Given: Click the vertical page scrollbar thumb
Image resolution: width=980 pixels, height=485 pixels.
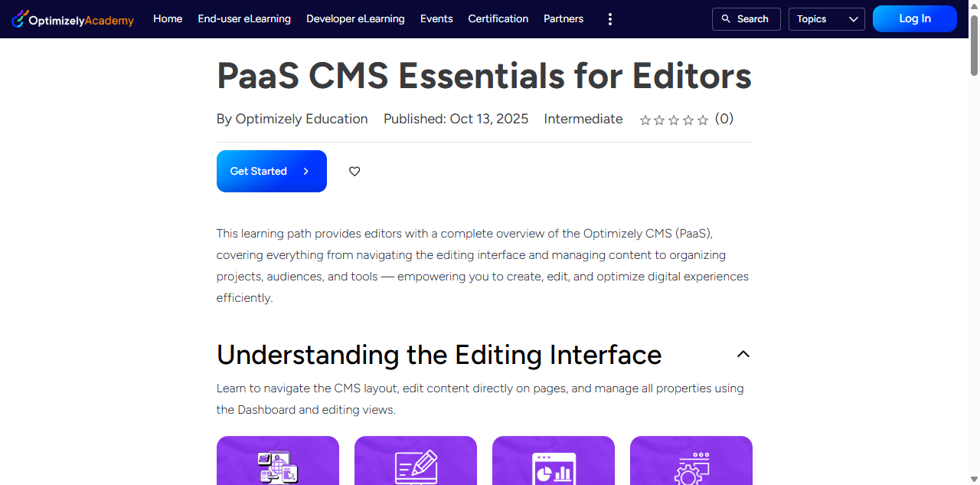Looking at the screenshot, I should [x=974, y=46].
